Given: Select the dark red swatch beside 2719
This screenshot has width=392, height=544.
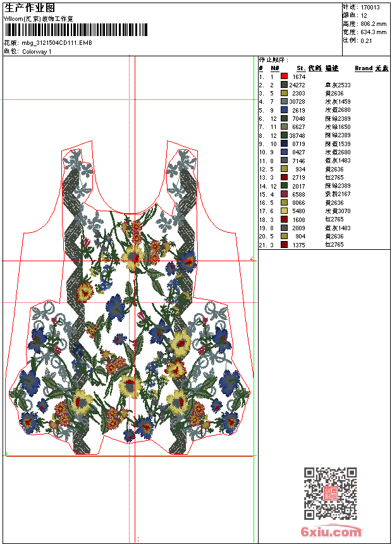Looking at the screenshot, I should [284, 177].
